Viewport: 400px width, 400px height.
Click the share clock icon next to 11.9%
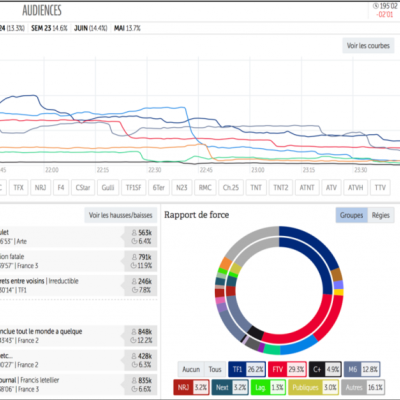pos(133,266)
